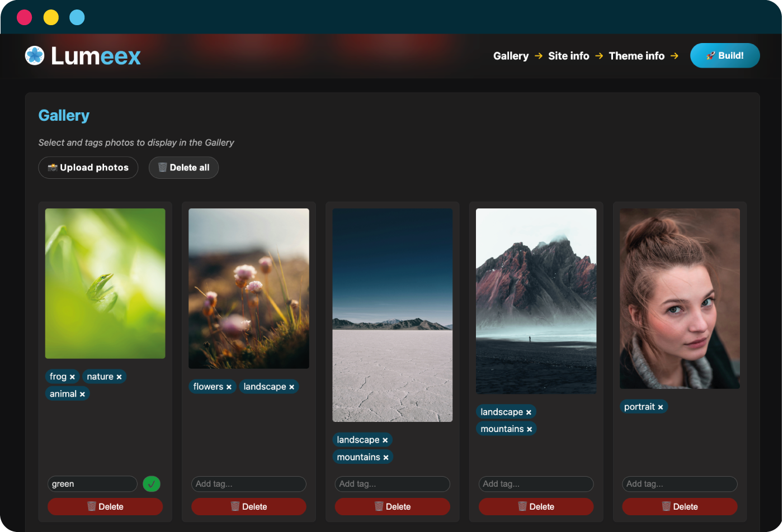Remove the flowers tag
Image resolution: width=783 pixels, height=532 pixels.
[x=229, y=387]
